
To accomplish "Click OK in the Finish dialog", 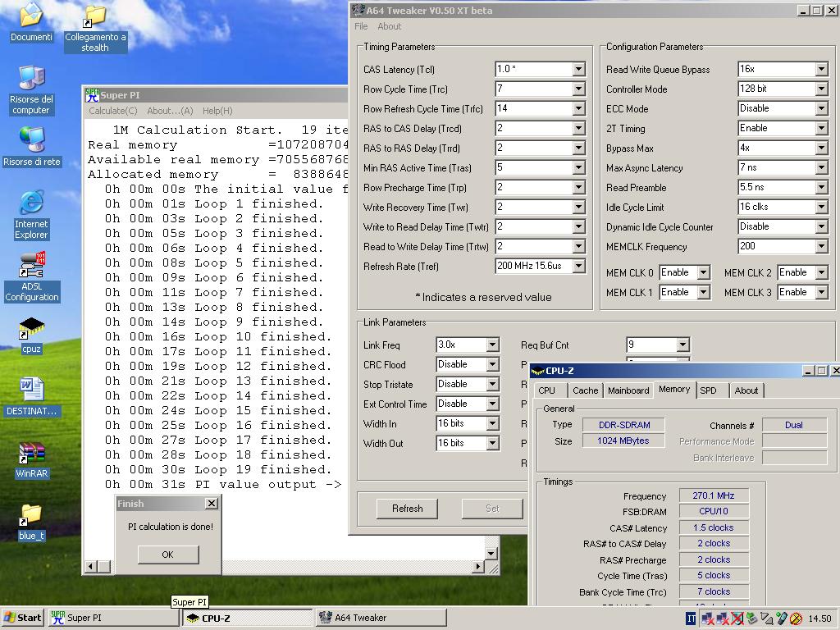I will (167, 555).
